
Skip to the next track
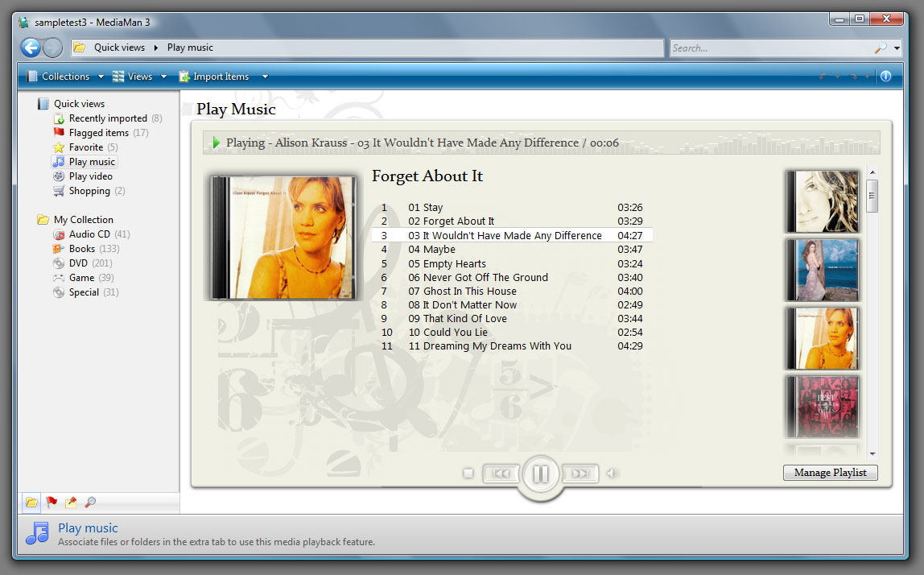(x=580, y=473)
